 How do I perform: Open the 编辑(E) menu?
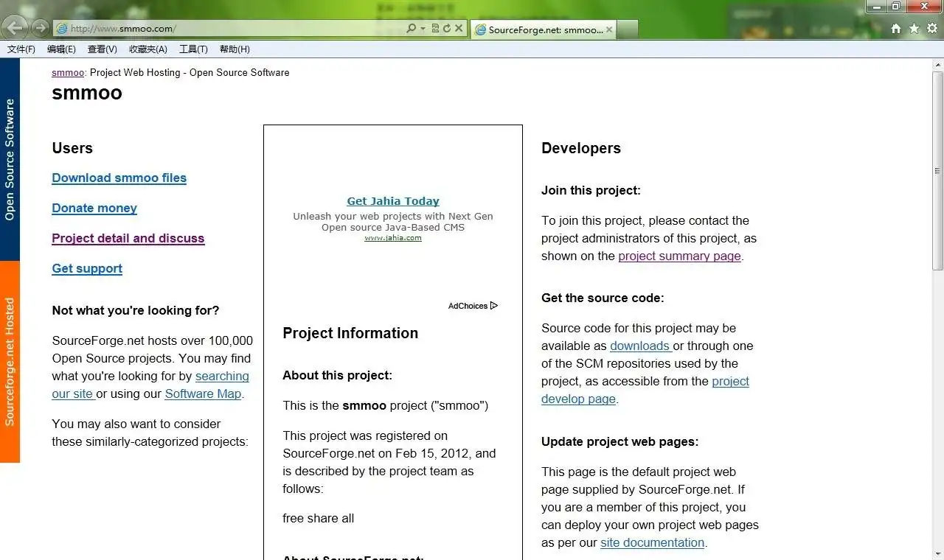[x=61, y=49]
